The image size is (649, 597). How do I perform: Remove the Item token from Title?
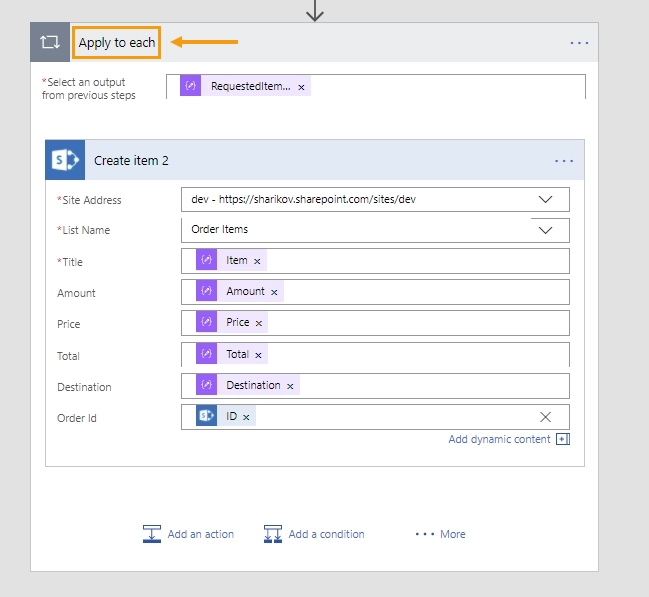pyautogui.click(x=257, y=261)
